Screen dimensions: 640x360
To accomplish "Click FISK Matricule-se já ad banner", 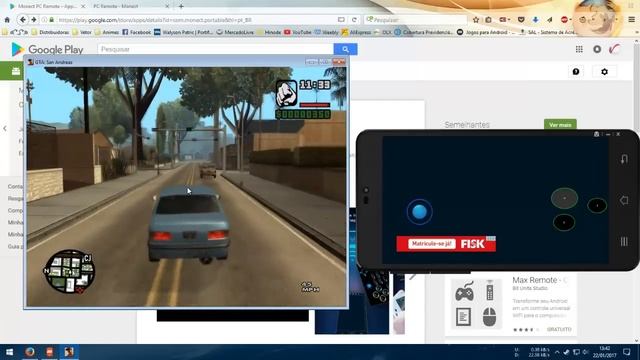I will [446, 244].
